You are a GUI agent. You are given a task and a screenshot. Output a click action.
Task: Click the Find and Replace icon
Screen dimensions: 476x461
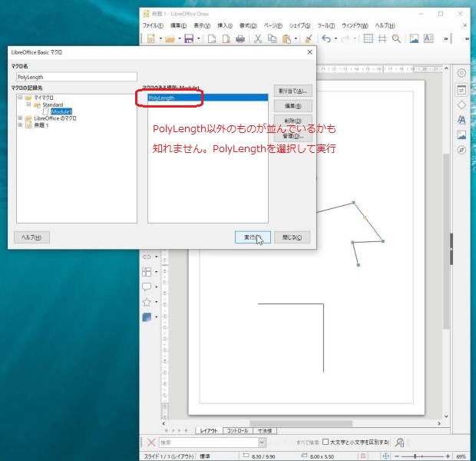pos(399,443)
